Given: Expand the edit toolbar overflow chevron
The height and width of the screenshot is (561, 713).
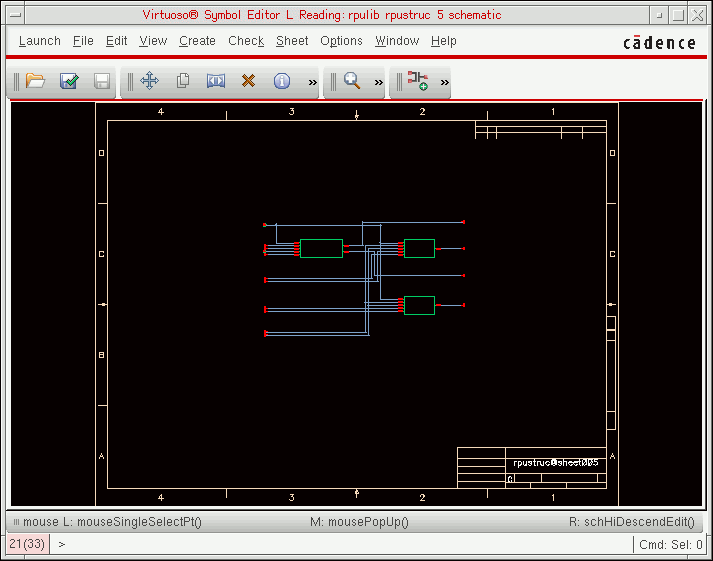Looking at the screenshot, I should pos(312,82).
